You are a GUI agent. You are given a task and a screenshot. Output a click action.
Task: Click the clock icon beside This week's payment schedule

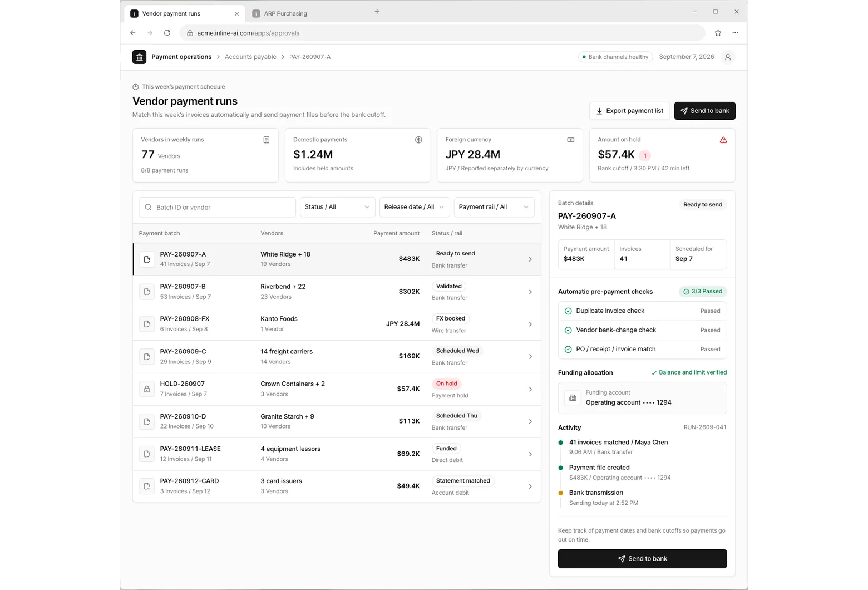click(x=135, y=87)
